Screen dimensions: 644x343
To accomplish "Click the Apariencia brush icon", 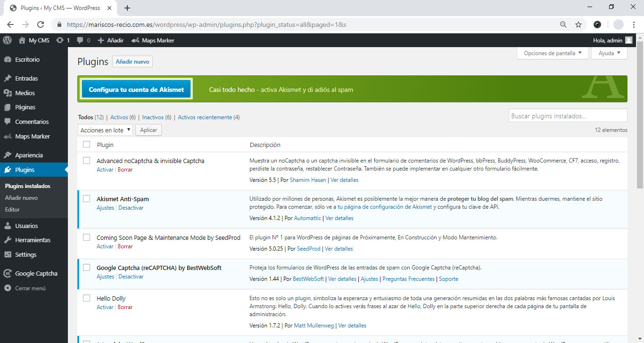I will (7, 155).
